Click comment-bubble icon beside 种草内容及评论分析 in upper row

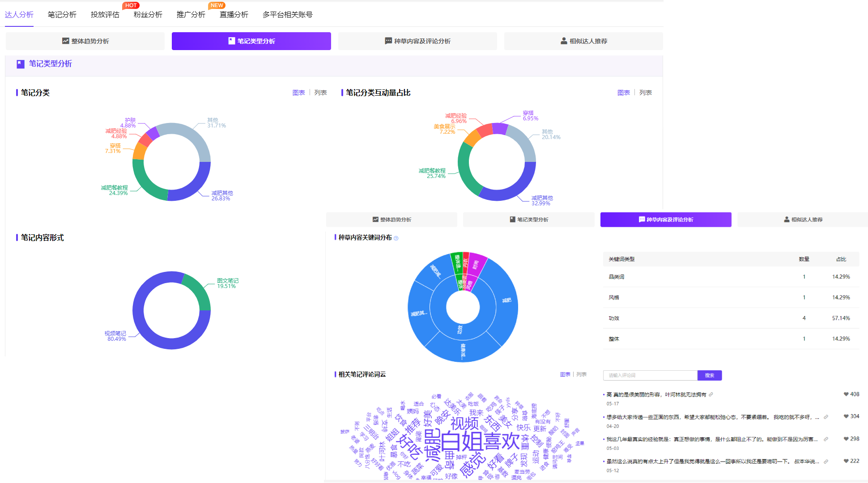point(388,41)
